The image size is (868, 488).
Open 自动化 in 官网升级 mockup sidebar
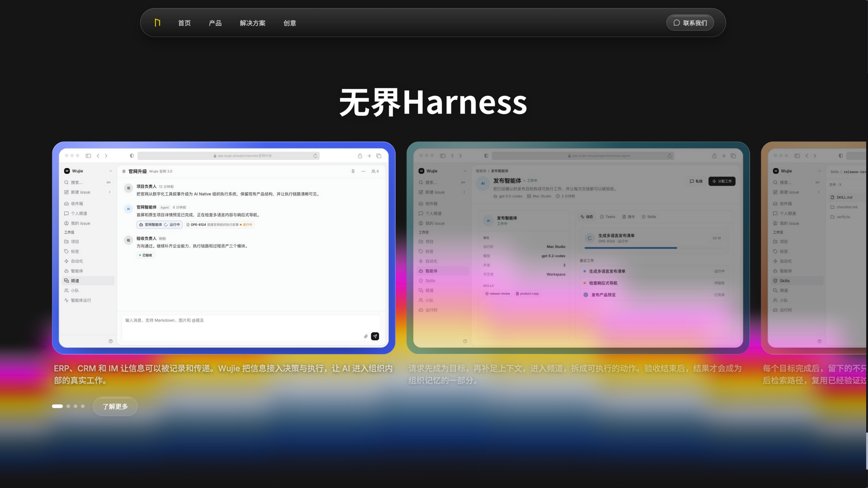click(88, 261)
